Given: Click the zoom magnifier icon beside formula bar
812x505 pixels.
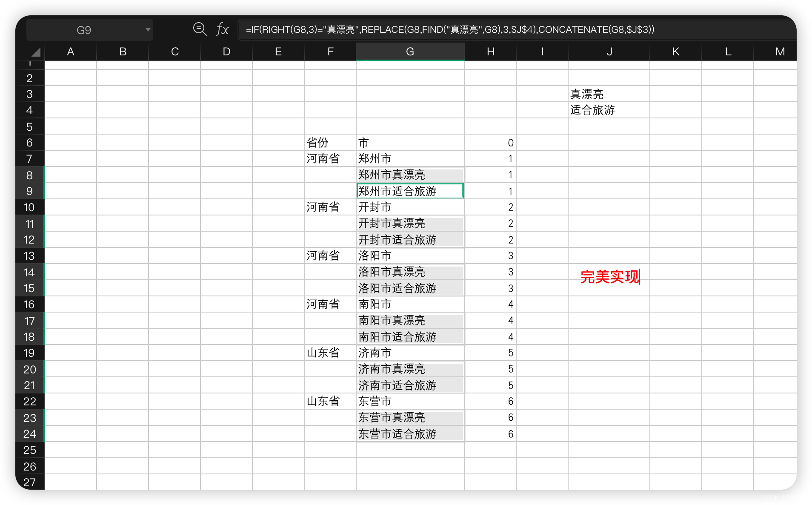Looking at the screenshot, I should click(x=200, y=29).
